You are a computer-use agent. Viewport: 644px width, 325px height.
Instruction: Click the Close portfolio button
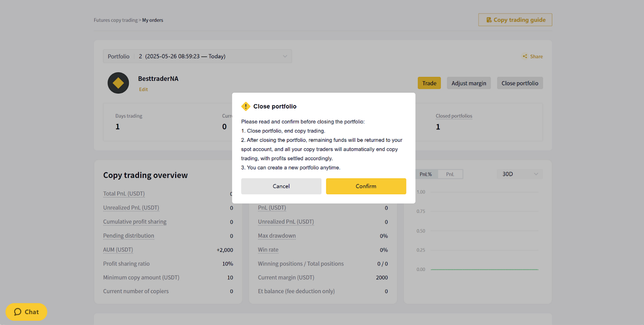tap(520, 83)
